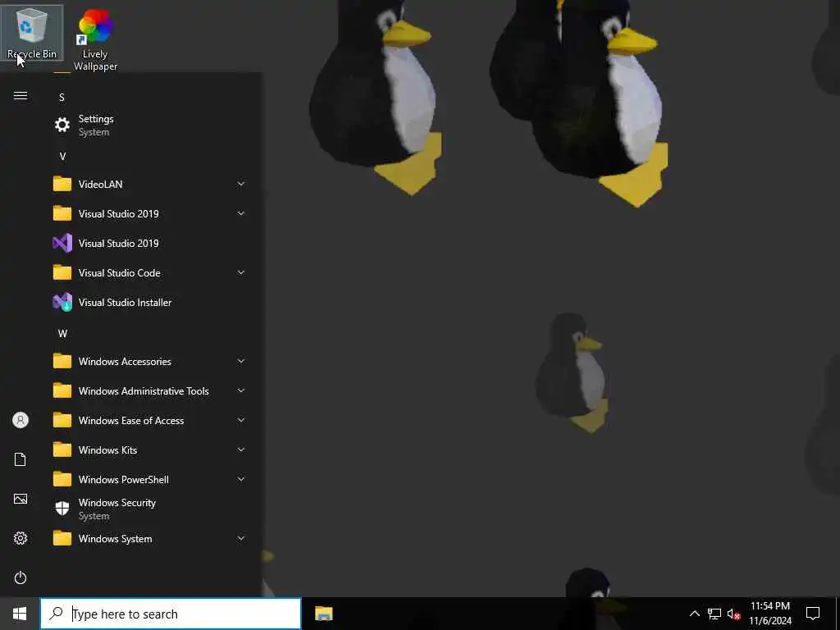
Task: Launch Visual Studio Installer entry label
Action: (126, 302)
